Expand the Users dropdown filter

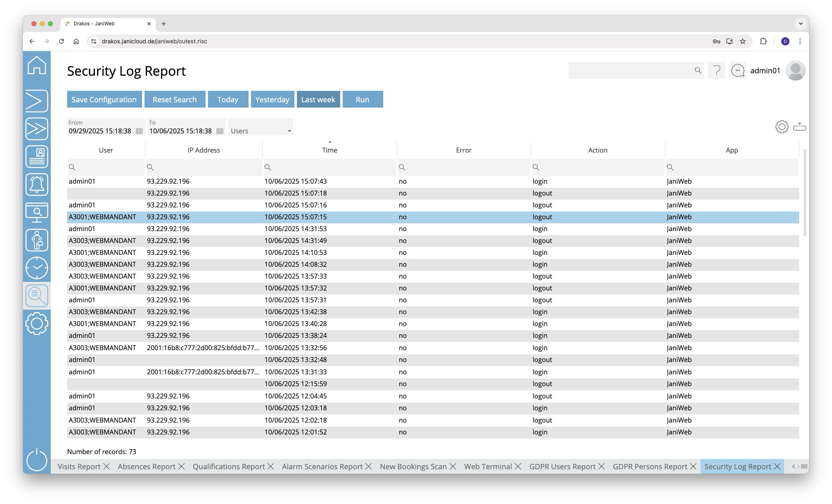[x=261, y=131]
